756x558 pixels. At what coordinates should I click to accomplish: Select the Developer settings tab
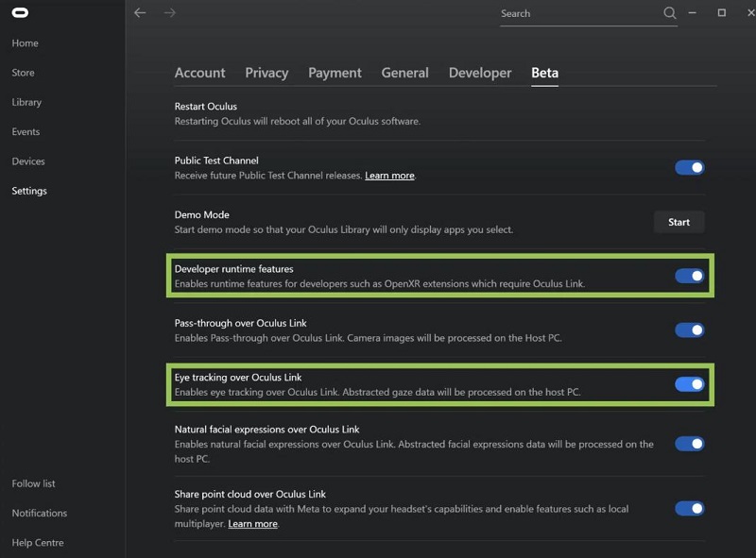479,73
